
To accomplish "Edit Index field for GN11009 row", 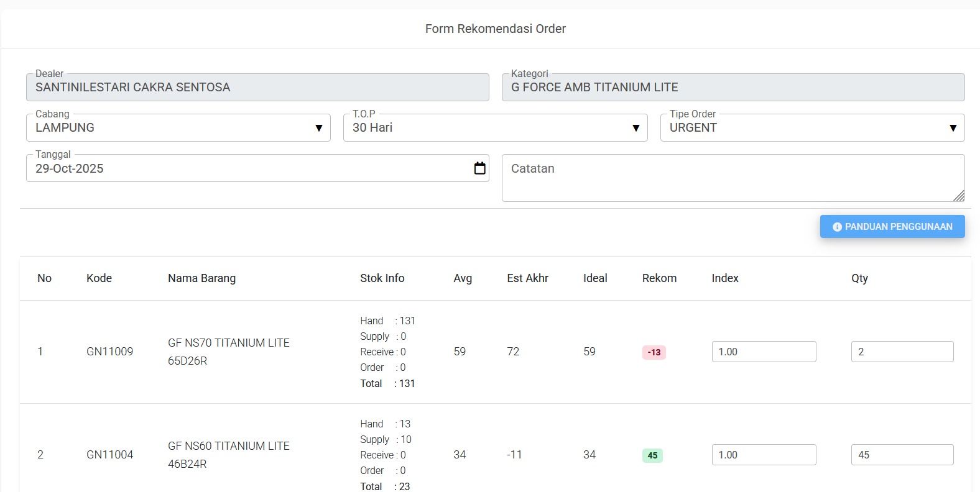I will point(764,352).
